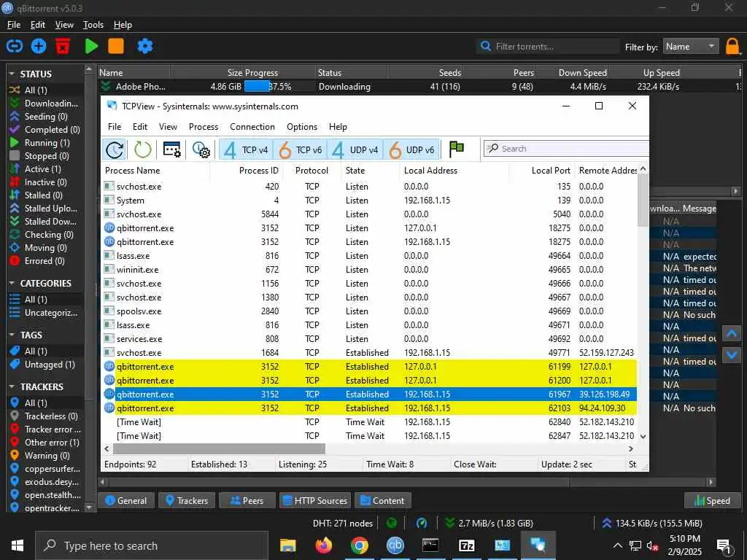Select svchost.exe row with port 49771

point(368,353)
